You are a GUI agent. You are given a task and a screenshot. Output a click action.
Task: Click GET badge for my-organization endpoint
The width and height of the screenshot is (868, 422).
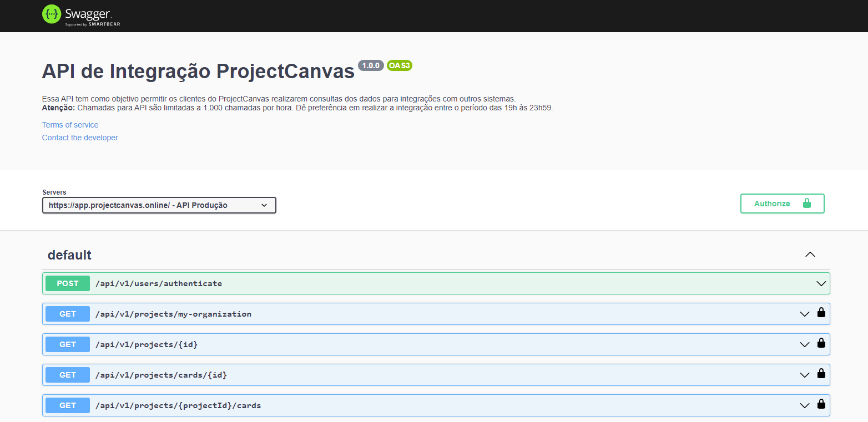coord(68,314)
